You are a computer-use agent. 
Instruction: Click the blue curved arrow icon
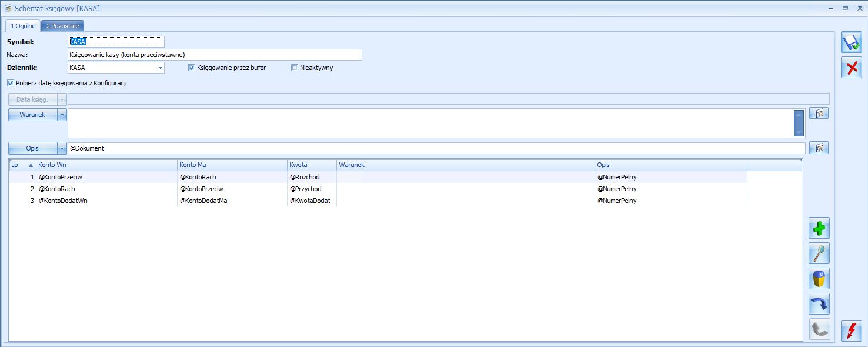pyautogui.click(x=819, y=303)
